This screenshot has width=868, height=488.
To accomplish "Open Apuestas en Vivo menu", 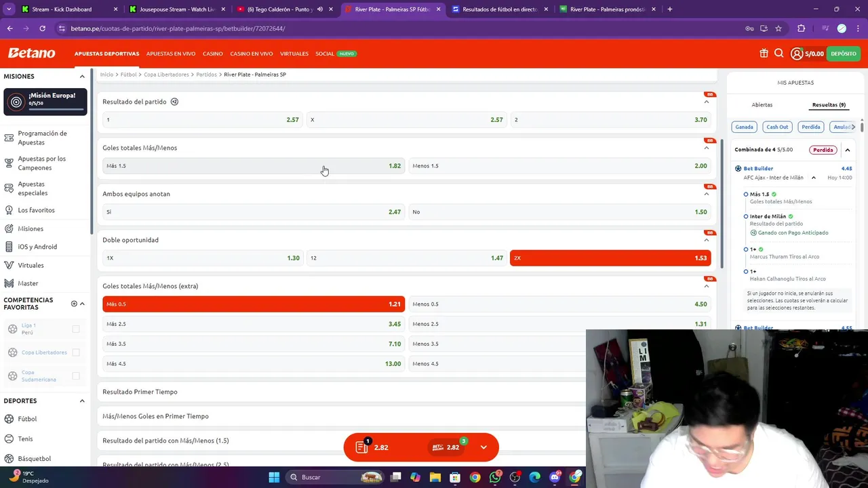I will 171,54.
